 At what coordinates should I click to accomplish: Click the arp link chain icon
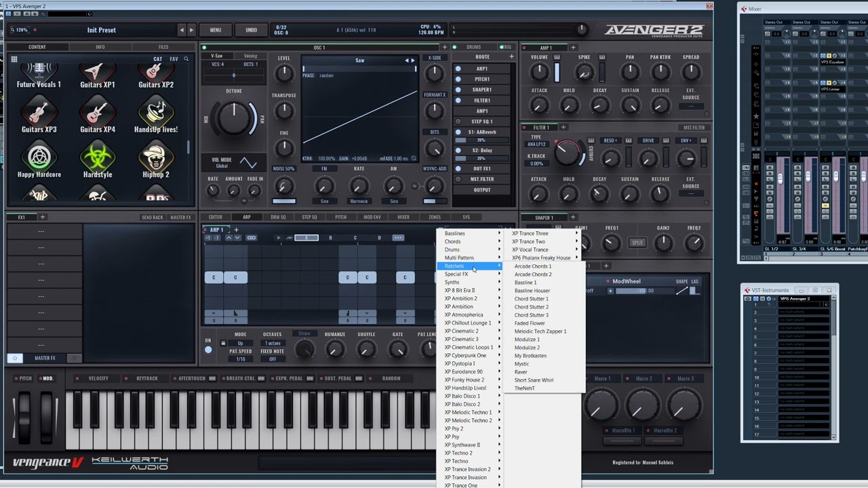coord(251,238)
